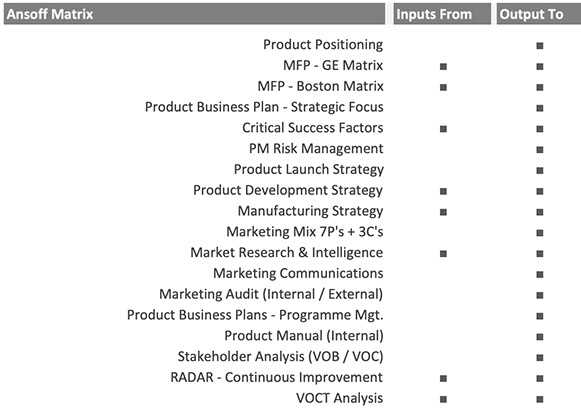Click Inputs From marker for MFP - GE Matrix
581x415 pixels.
click(x=443, y=67)
